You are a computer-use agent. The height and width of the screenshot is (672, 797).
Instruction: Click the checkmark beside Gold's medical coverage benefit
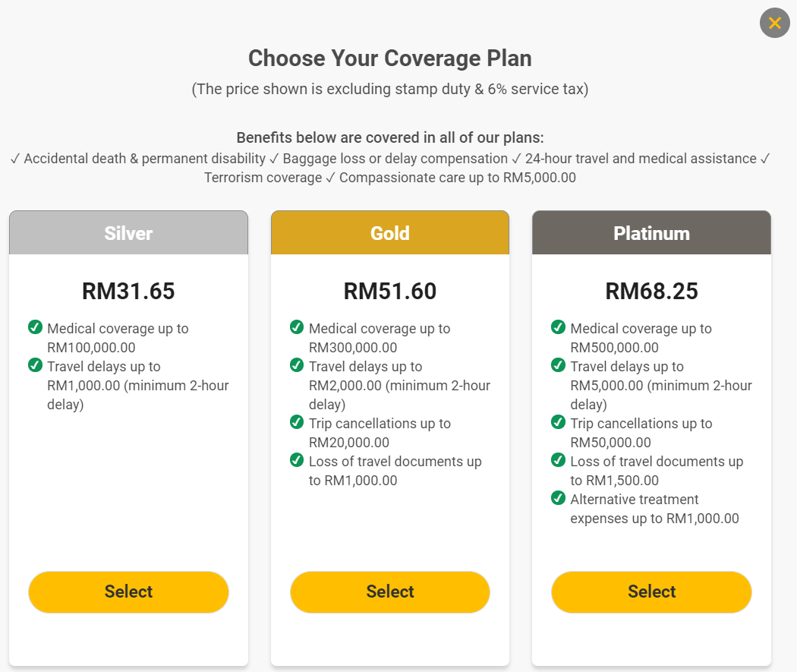(297, 328)
